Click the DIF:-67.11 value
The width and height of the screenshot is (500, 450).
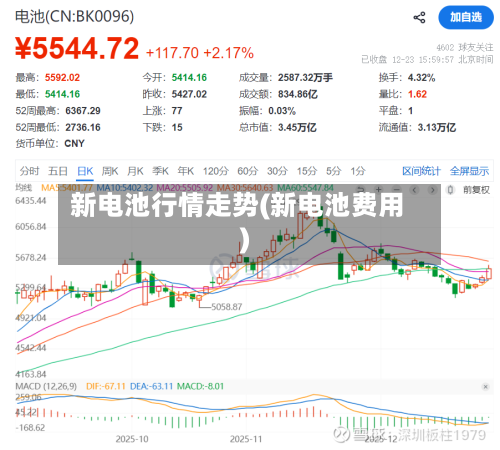coord(106,387)
